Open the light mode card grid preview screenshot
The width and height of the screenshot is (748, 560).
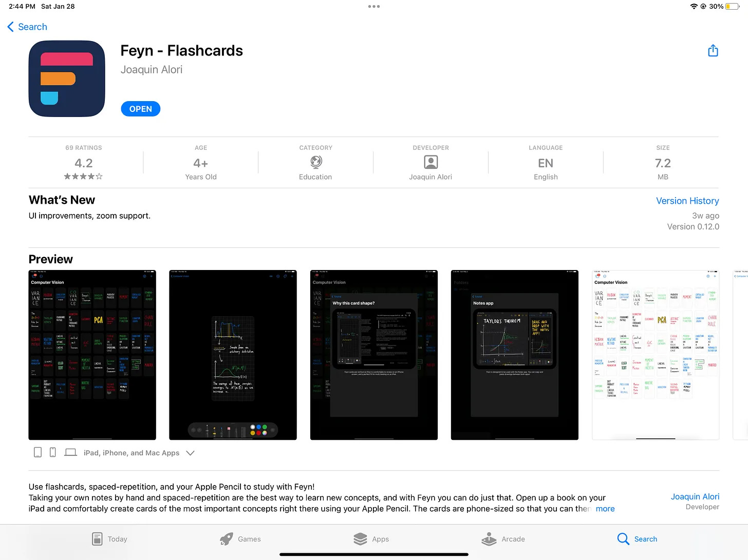coord(655,355)
